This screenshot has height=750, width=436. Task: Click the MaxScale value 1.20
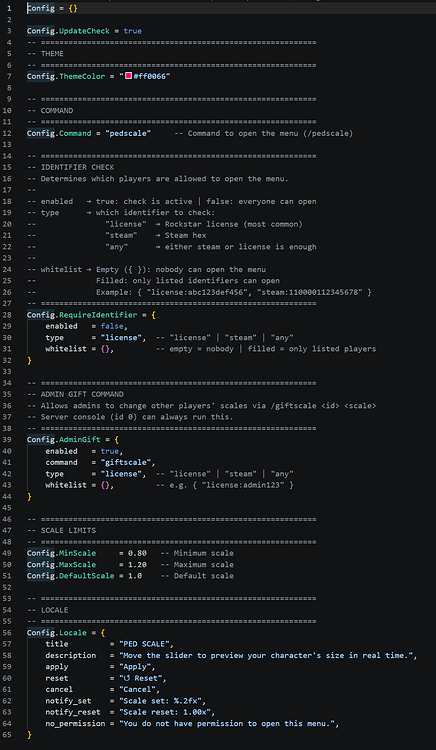(137, 565)
